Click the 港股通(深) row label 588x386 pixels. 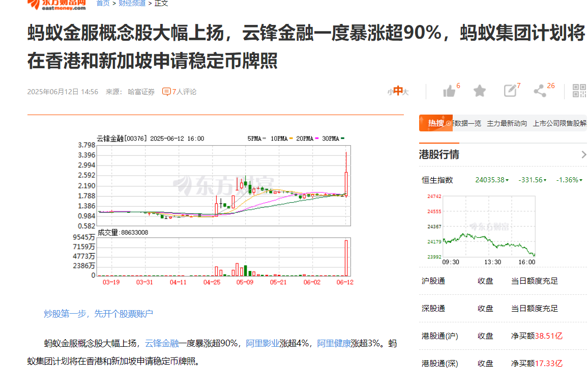(x=440, y=364)
